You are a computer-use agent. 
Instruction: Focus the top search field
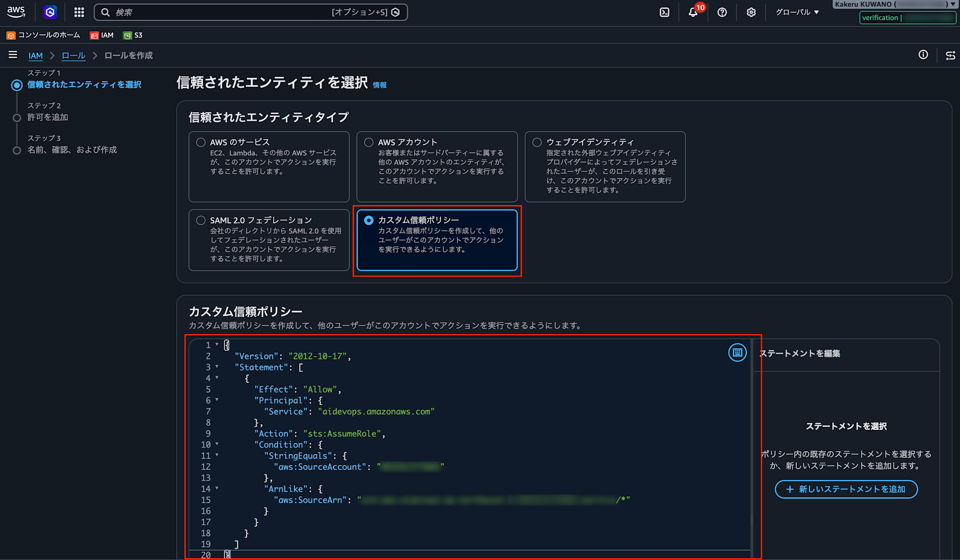tap(251, 12)
